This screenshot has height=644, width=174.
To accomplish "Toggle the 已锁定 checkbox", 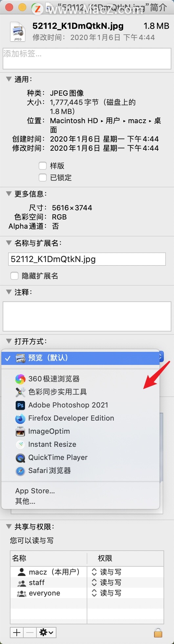I will click(x=43, y=178).
